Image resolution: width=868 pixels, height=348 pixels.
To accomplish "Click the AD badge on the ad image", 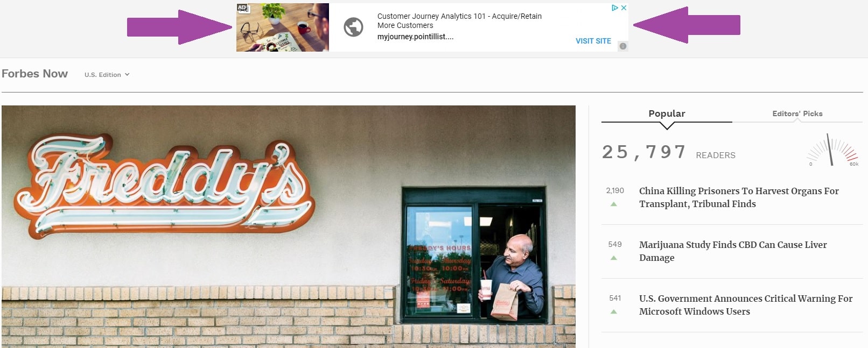I will [242, 8].
